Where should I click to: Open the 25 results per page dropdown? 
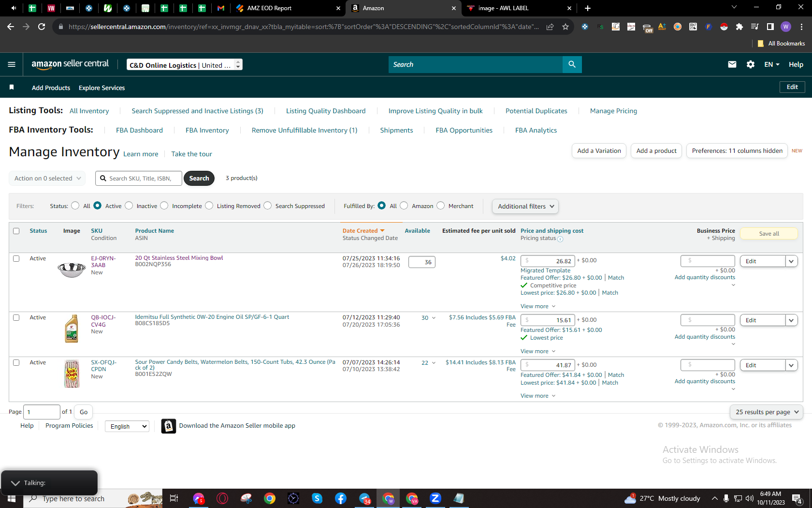[x=767, y=412]
